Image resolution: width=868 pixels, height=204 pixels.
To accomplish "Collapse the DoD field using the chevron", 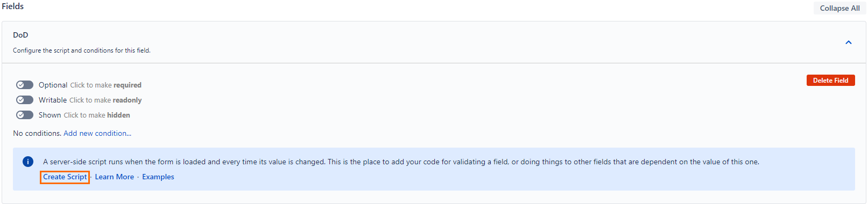I will 849,42.
